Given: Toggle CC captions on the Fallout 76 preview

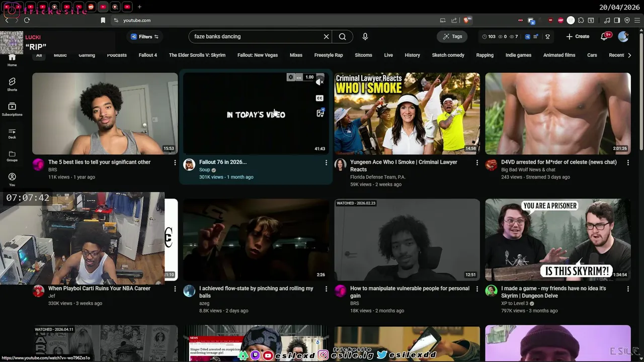Looking at the screenshot, I should point(319,98).
